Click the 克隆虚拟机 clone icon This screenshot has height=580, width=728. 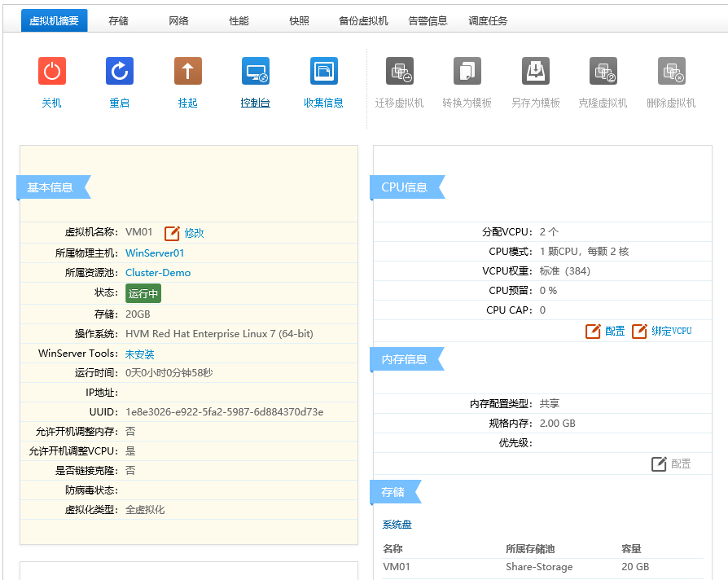603,71
